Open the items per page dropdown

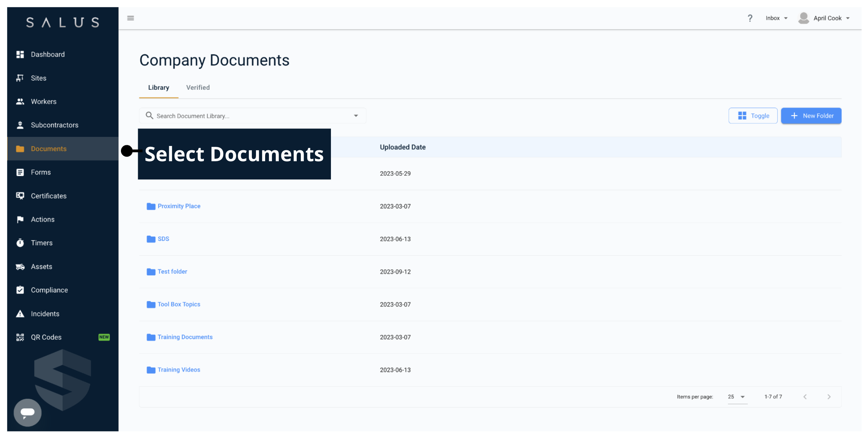pos(736,397)
